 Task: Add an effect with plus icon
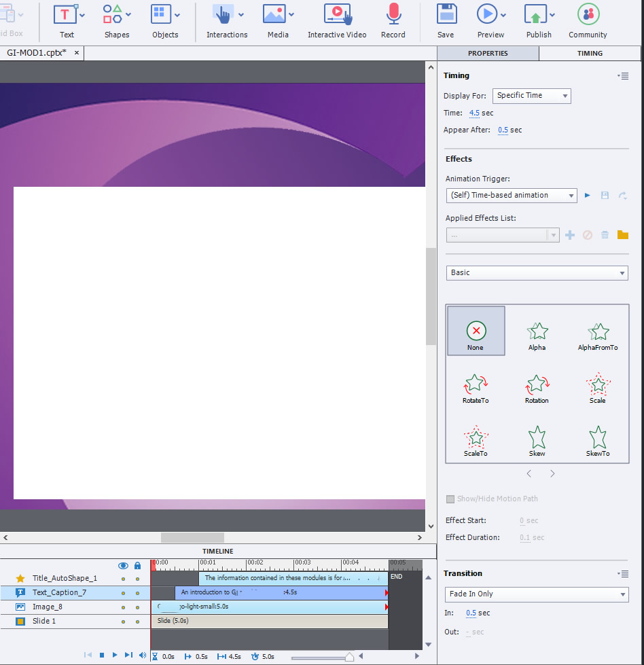point(570,235)
